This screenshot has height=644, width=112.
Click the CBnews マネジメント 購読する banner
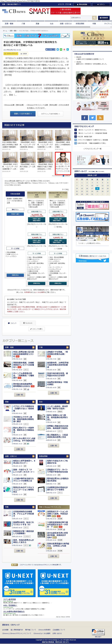pos(92,38)
